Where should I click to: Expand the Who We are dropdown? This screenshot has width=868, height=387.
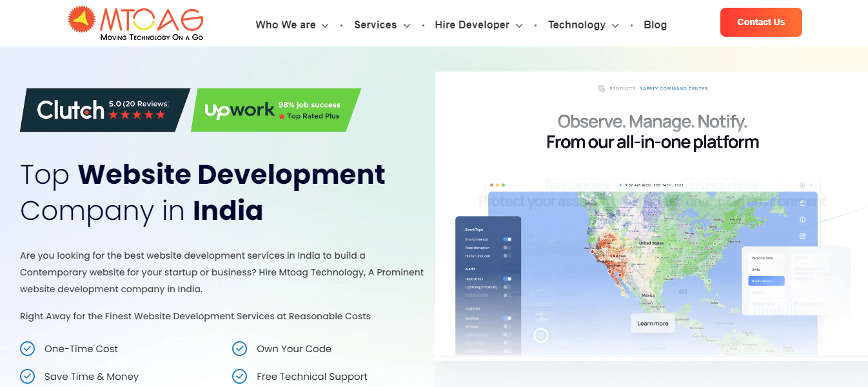[291, 25]
